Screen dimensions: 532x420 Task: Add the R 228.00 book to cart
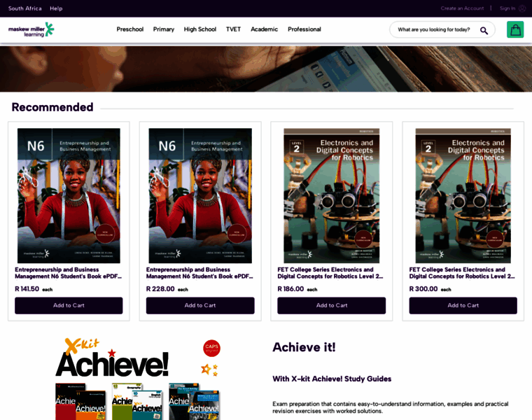click(x=200, y=306)
